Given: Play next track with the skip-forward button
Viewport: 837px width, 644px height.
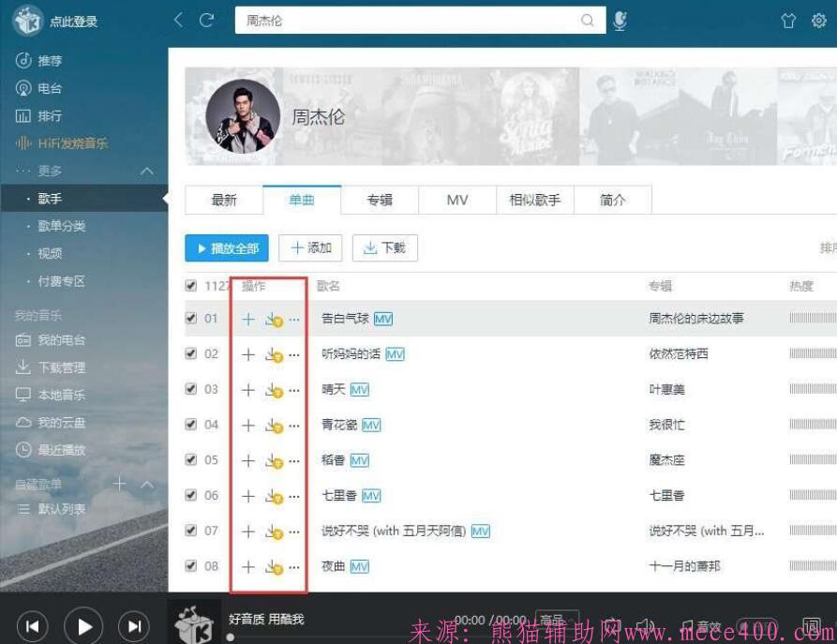Looking at the screenshot, I should click(134, 625).
